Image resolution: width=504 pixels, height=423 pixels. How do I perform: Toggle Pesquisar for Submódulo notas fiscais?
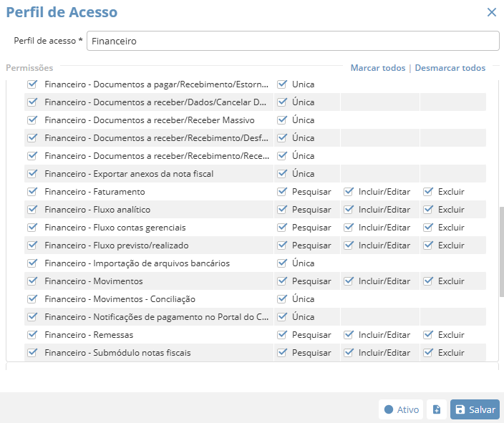[282, 353]
